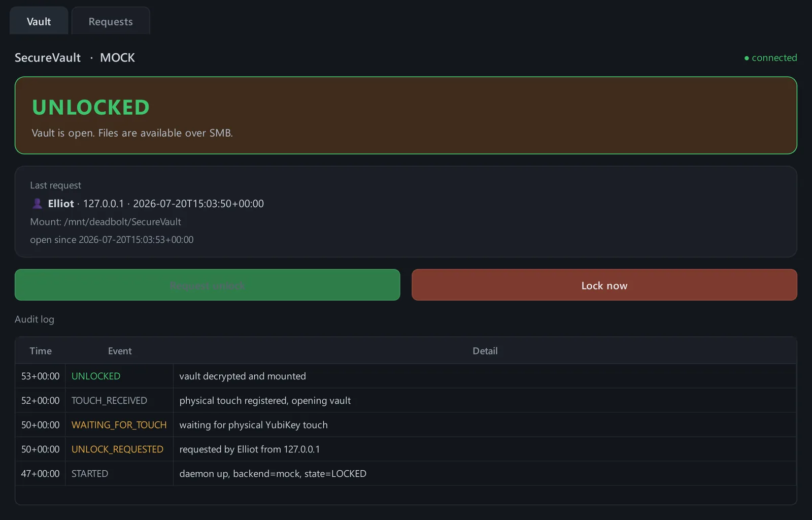The height and width of the screenshot is (520, 812).
Task: Select the Vault tab
Action: (x=39, y=21)
